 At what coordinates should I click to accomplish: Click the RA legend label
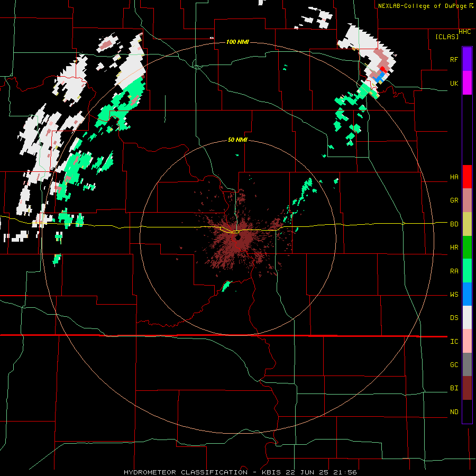pyautogui.click(x=454, y=271)
